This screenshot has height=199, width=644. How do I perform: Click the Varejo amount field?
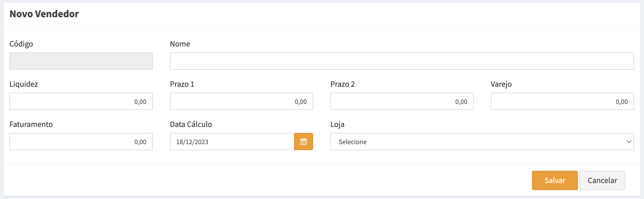pos(562,101)
